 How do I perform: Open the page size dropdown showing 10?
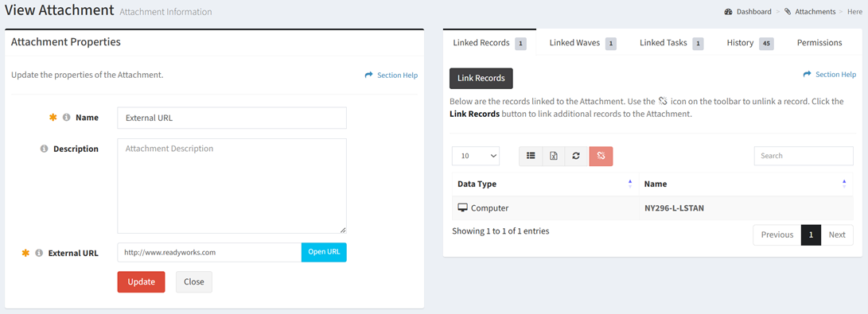tap(476, 156)
